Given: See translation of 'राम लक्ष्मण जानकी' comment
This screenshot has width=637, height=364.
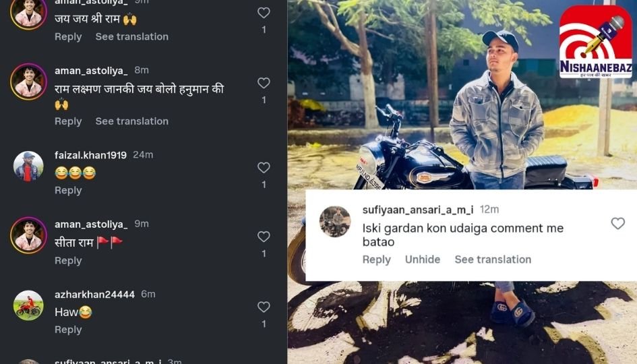Looking at the screenshot, I should pos(131,121).
